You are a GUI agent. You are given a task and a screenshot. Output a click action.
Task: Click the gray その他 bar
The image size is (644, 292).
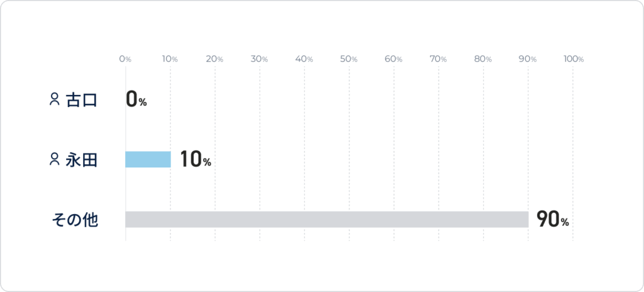[x=327, y=219]
